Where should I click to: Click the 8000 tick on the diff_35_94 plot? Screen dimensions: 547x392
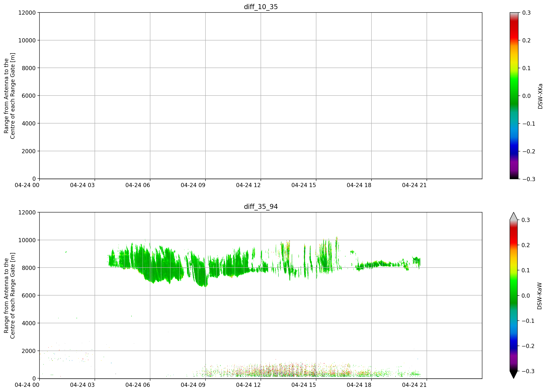29,268
